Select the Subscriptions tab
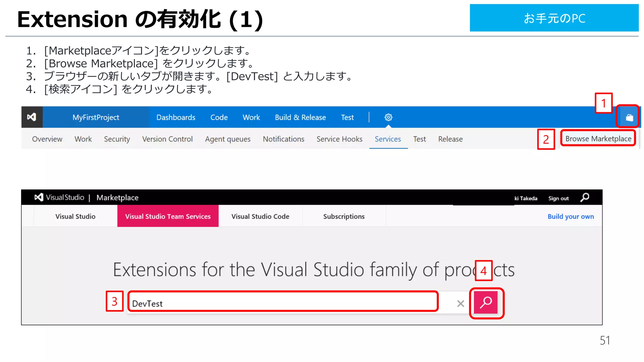 coord(344,216)
